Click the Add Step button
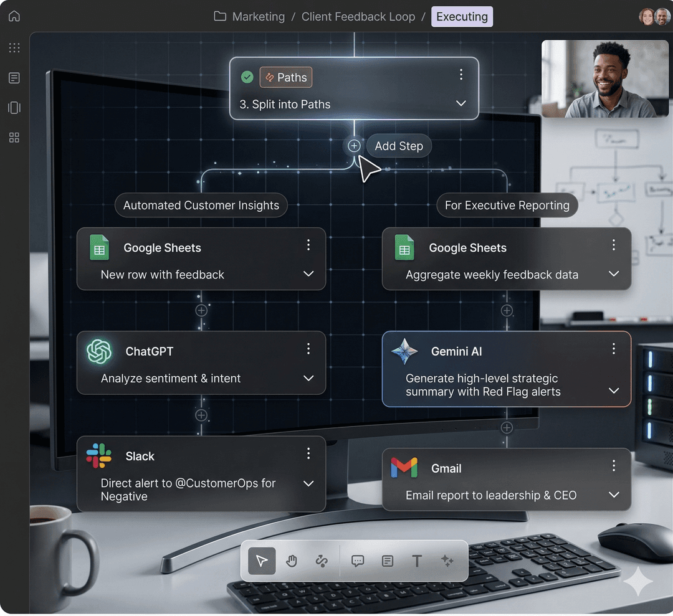Viewport: 673px width, 616px height. 399,146
